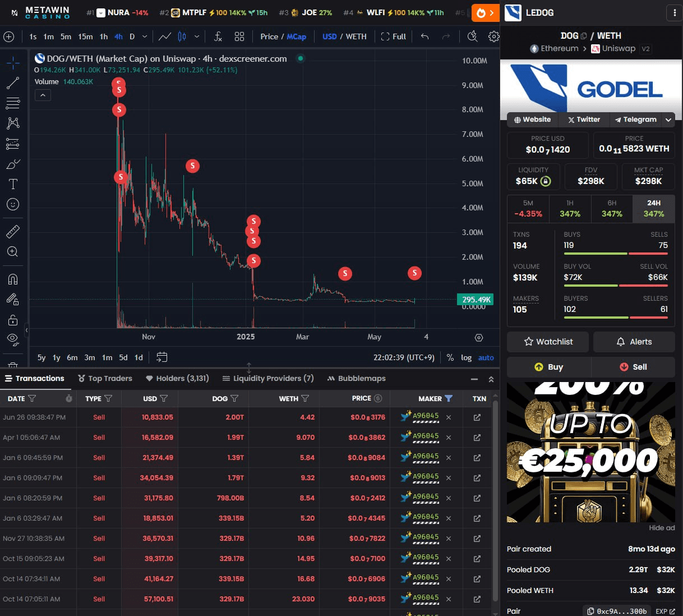Select the brush drawing tool
683x616 pixels.
(13, 164)
